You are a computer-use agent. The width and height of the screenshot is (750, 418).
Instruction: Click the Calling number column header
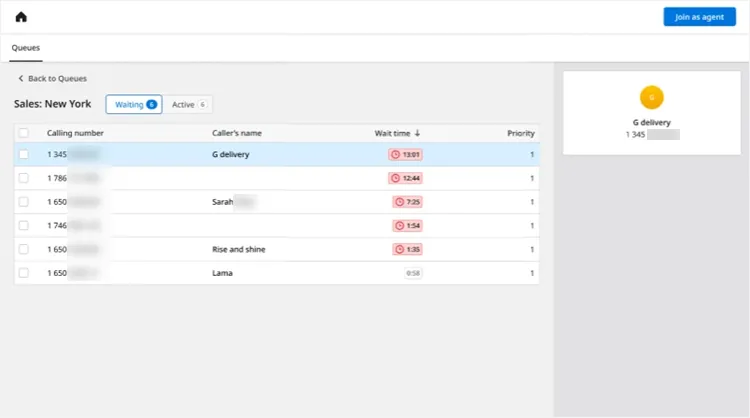[75, 133]
